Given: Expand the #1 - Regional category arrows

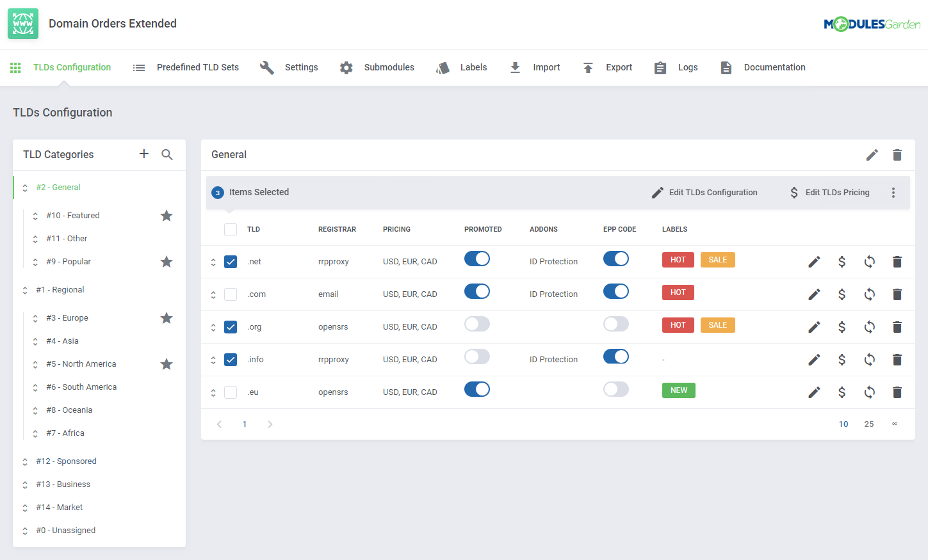Looking at the screenshot, I should coord(25,290).
